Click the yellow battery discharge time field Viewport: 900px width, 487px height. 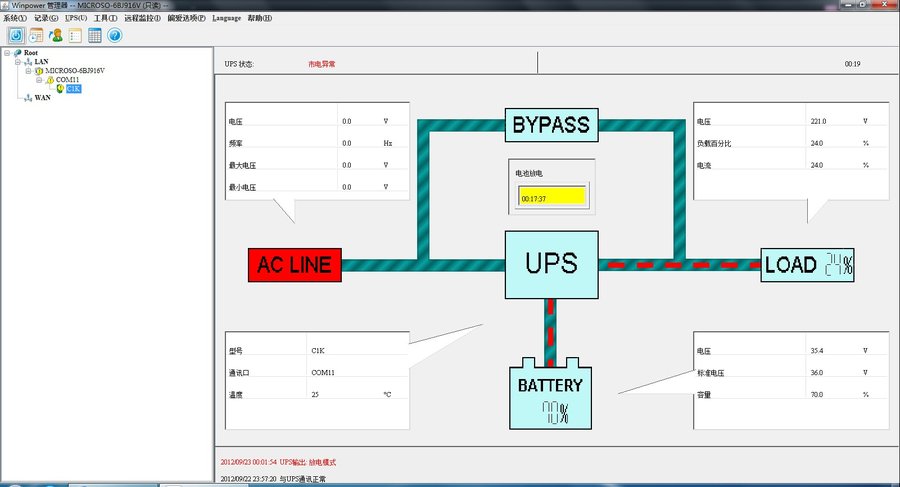point(552,196)
